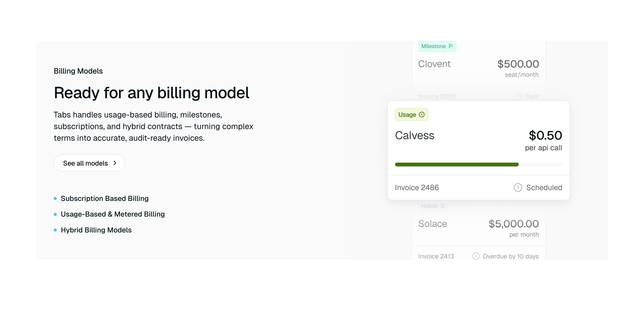Viewport: 644px width, 311px height.
Task: Click the chevron arrow in See all models
Action: pos(115,163)
